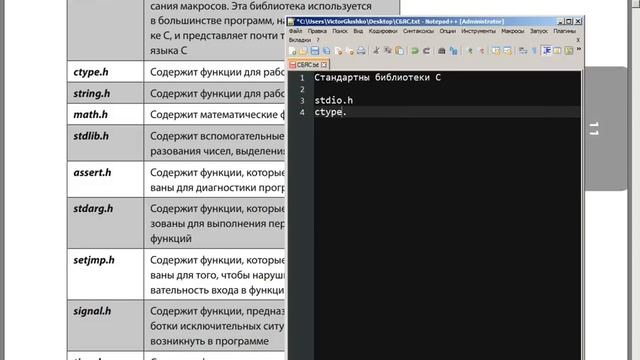
Task: Open the Кодировки menu
Action: coord(383,31)
